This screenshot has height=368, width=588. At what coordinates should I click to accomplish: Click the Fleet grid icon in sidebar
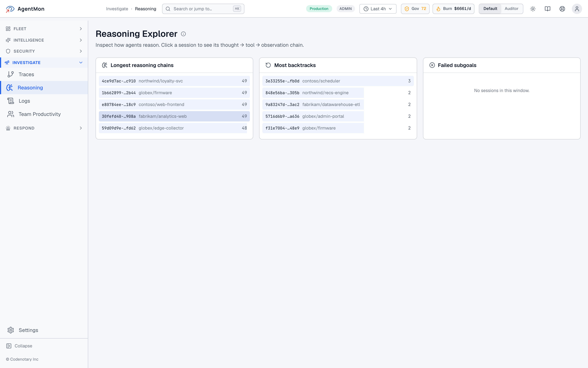point(8,29)
